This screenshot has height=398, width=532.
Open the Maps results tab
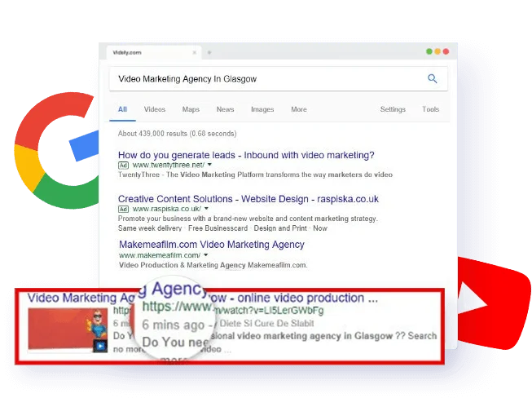(x=191, y=109)
